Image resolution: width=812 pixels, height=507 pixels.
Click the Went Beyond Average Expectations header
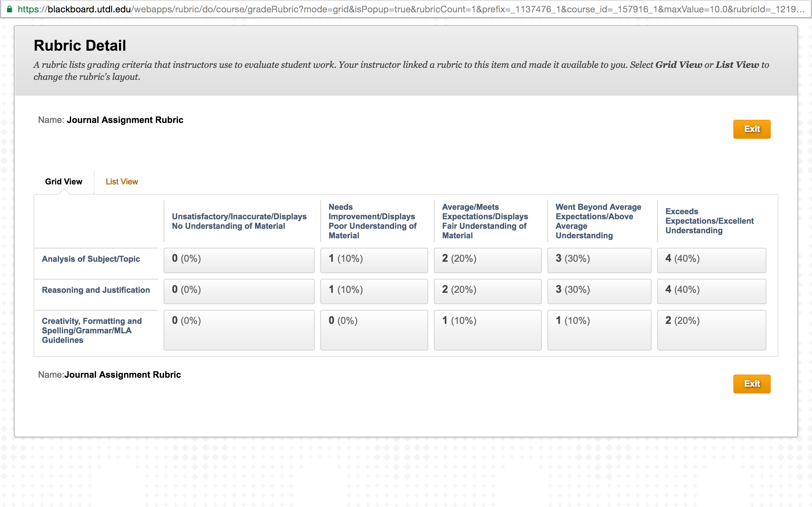point(598,221)
